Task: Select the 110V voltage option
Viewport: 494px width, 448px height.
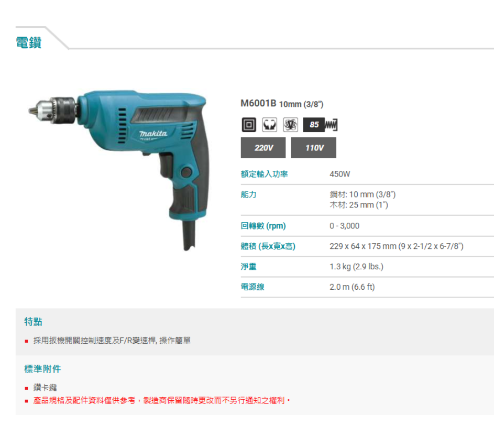Action: pos(313,148)
